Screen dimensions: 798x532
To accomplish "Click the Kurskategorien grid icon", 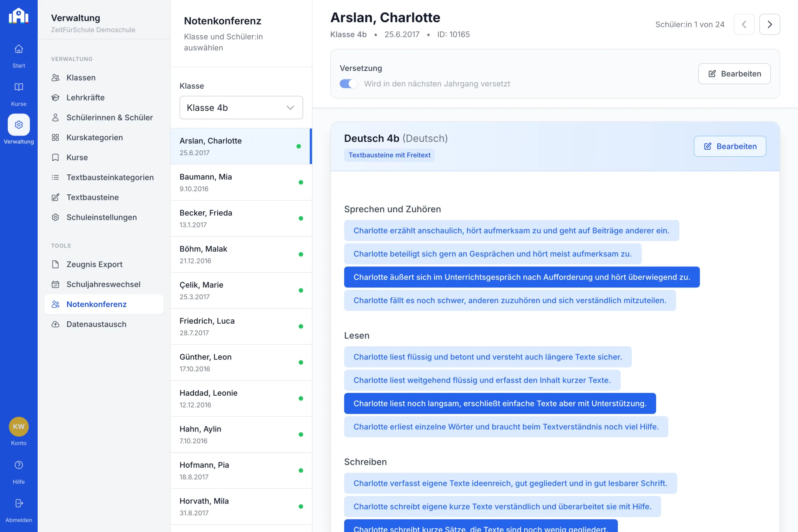I will 55,137.
